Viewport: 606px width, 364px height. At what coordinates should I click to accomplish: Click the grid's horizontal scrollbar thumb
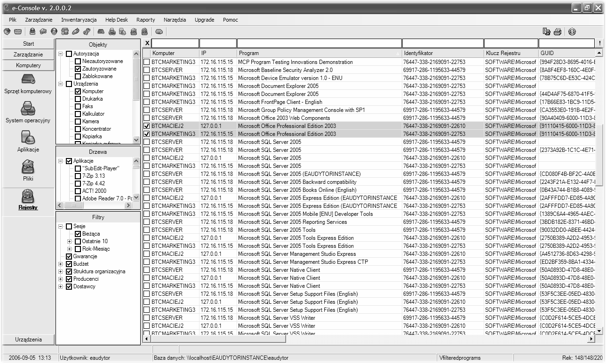pyautogui.click(x=218, y=339)
